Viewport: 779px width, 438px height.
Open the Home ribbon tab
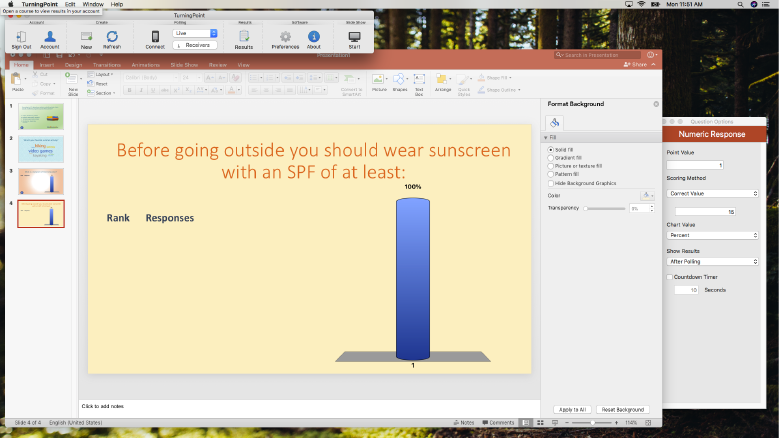point(21,65)
